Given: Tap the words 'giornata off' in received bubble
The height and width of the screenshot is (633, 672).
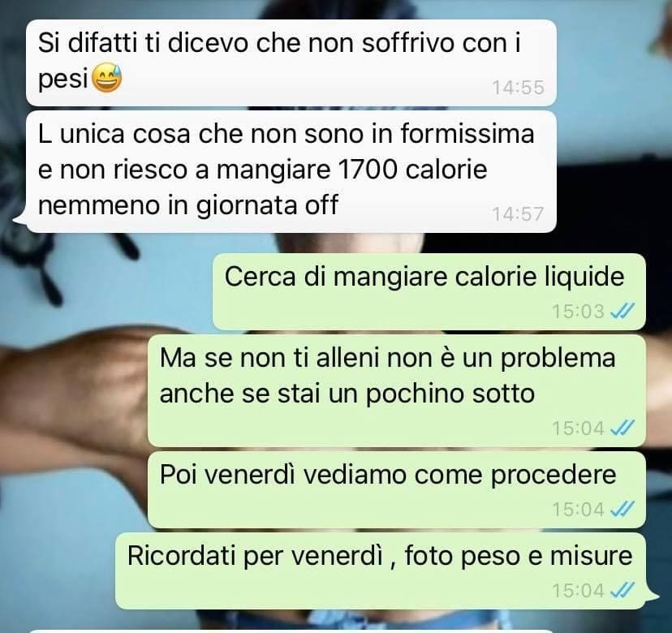Looking at the screenshot, I should click(267, 205).
